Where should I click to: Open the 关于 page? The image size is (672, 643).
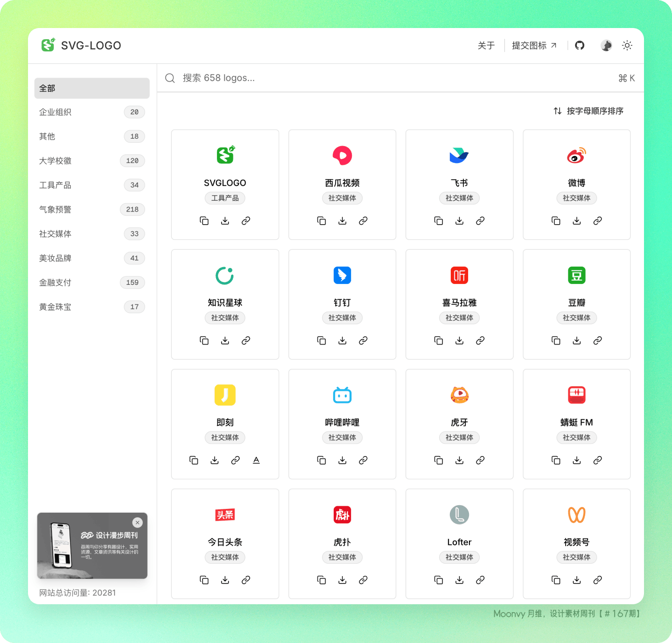486,45
